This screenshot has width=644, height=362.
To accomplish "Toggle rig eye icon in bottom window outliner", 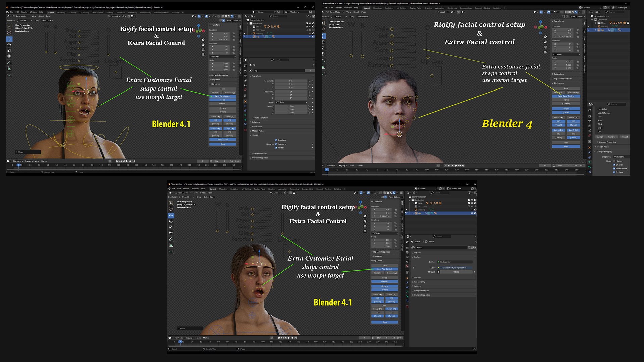I will tap(472, 213).
